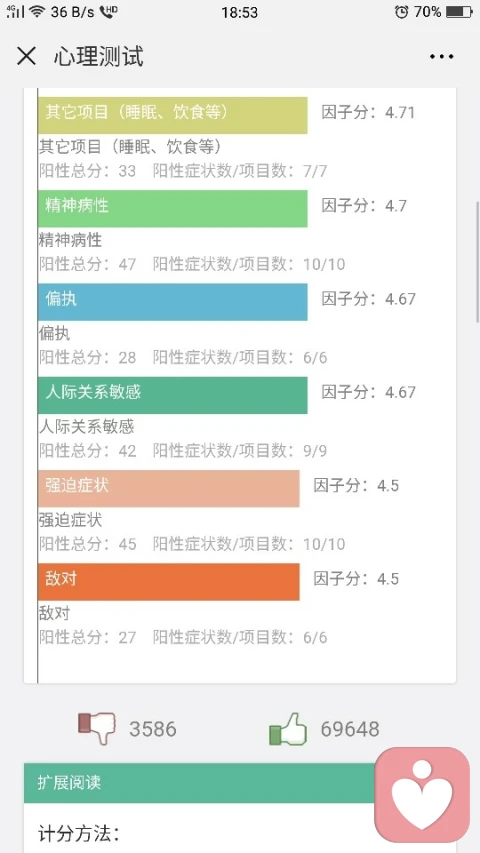The width and height of the screenshot is (480, 853).
Task: Open the 扩展阅读 section header
Action: [x=199, y=783]
